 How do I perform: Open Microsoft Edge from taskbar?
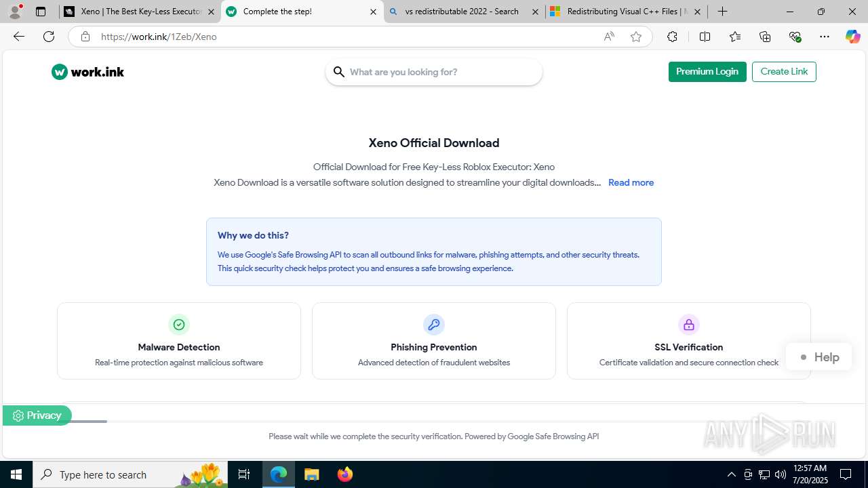[279, 474]
